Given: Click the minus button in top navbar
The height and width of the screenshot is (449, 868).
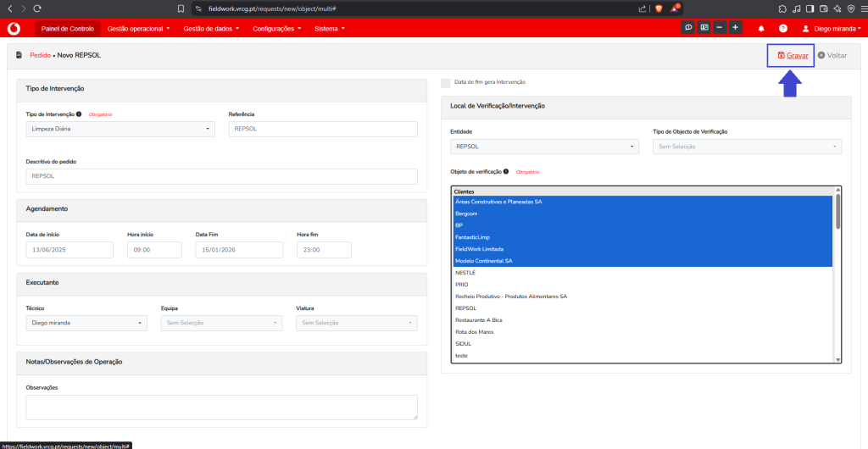Looking at the screenshot, I should click(719, 28).
